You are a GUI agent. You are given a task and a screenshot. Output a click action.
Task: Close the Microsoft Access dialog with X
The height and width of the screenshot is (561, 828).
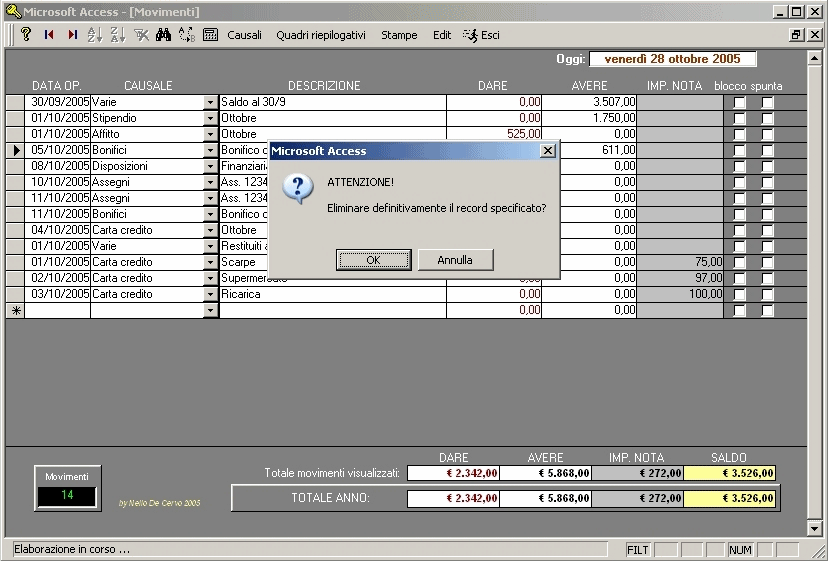pyautogui.click(x=548, y=151)
